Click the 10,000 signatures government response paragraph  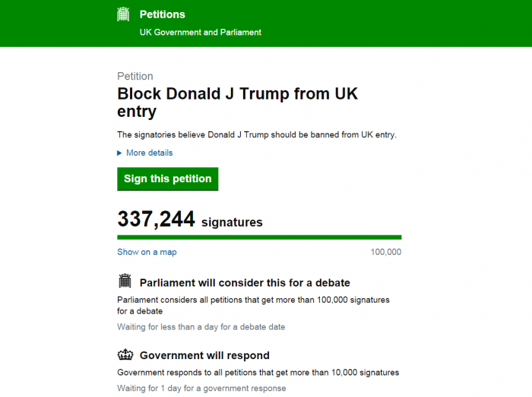258,373
